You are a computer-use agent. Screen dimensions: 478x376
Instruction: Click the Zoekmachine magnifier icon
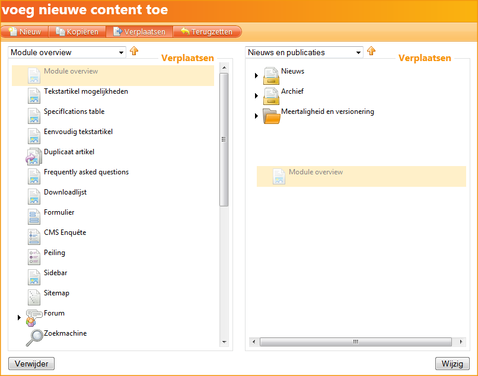(34, 338)
